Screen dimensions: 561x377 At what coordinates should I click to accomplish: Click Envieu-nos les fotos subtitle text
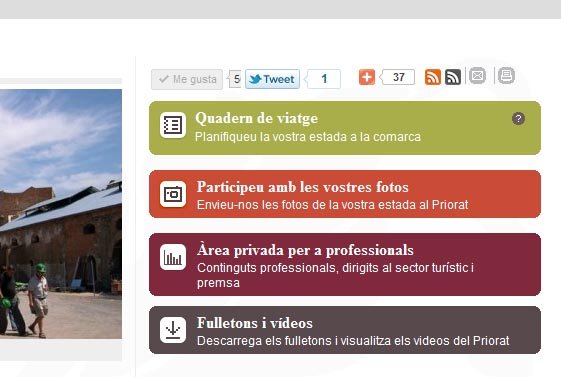332,205
